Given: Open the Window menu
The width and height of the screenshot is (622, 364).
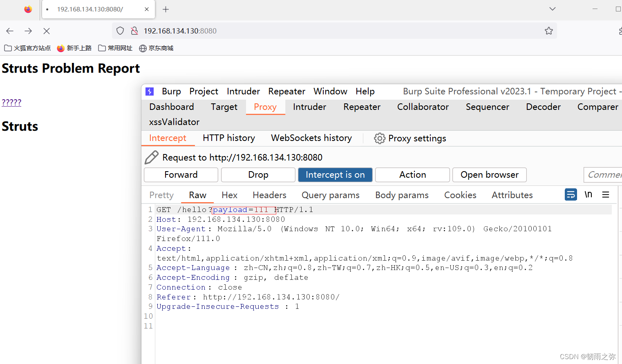Looking at the screenshot, I should click(330, 91).
